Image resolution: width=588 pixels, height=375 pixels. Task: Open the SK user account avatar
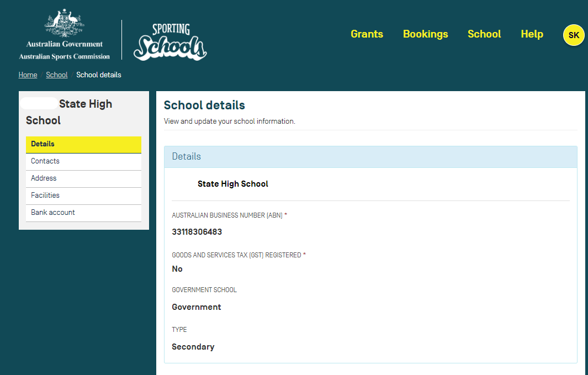point(574,34)
